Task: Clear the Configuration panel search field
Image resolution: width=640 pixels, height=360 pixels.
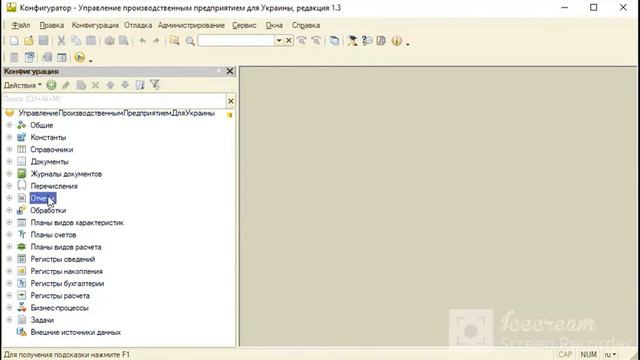Action: click(x=231, y=101)
